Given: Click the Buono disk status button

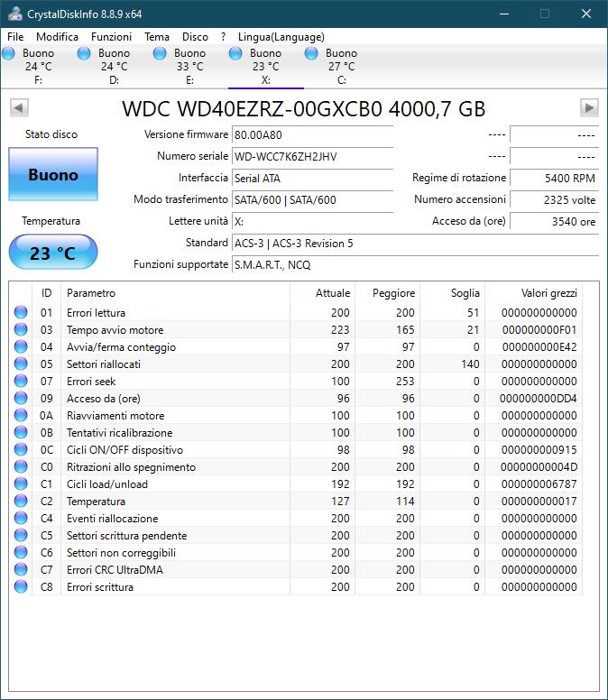Looking at the screenshot, I should [x=53, y=174].
